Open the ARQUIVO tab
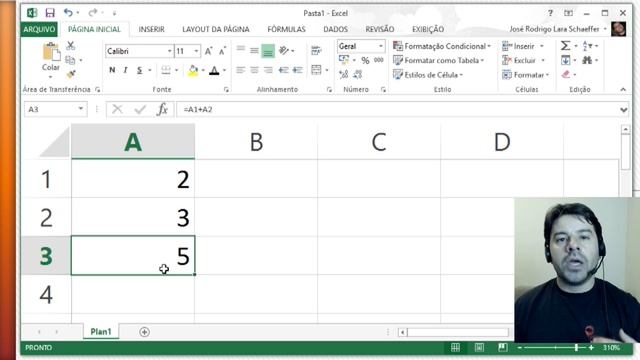 [39, 29]
